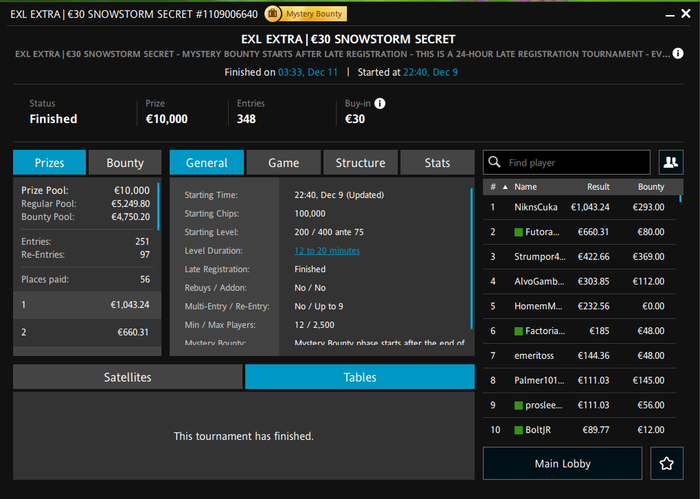The image size is (700, 499).
Task: Show Buy-in info tooltip icon
Action: [379, 104]
